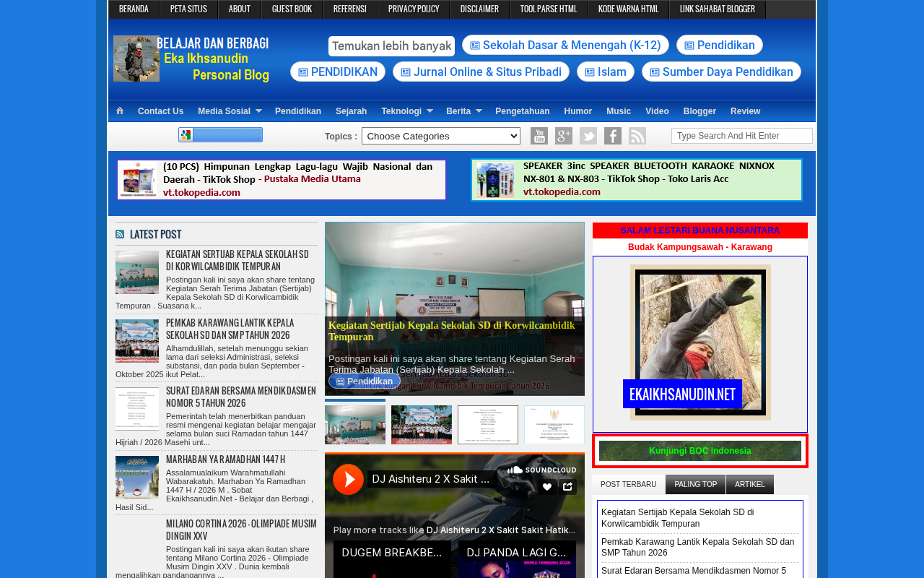Expand the Media Sosial menu
924x578 pixels.
[x=229, y=111]
